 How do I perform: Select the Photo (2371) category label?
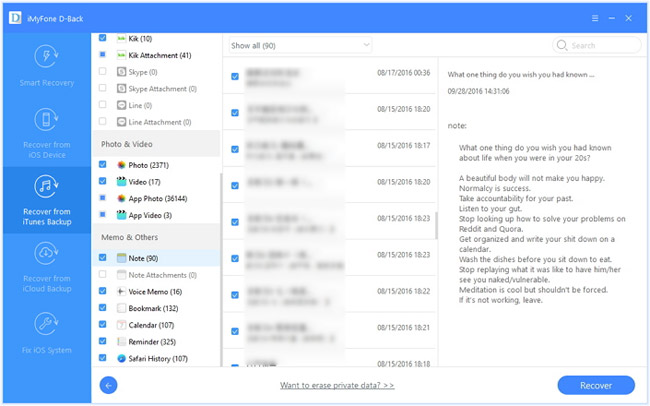148,165
